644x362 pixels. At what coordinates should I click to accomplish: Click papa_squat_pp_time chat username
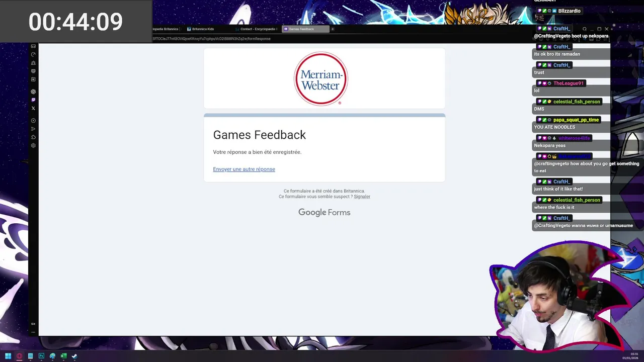[x=576, y=120]
